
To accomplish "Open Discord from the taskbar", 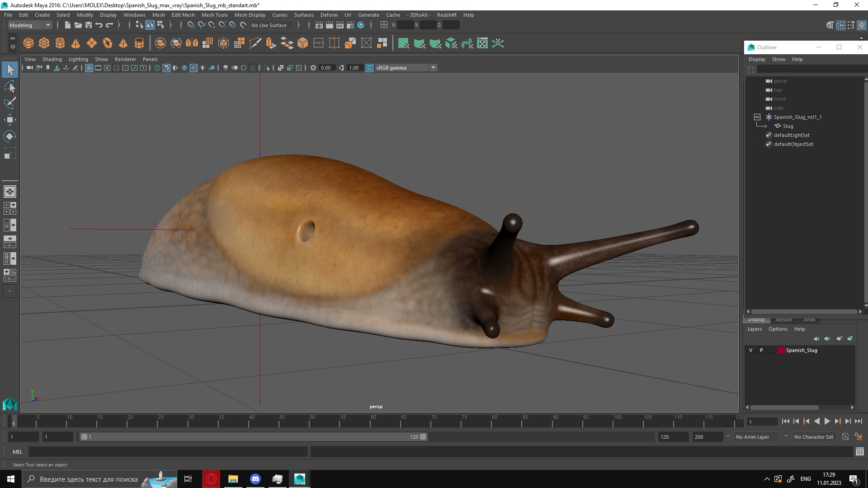I will 255,479.
